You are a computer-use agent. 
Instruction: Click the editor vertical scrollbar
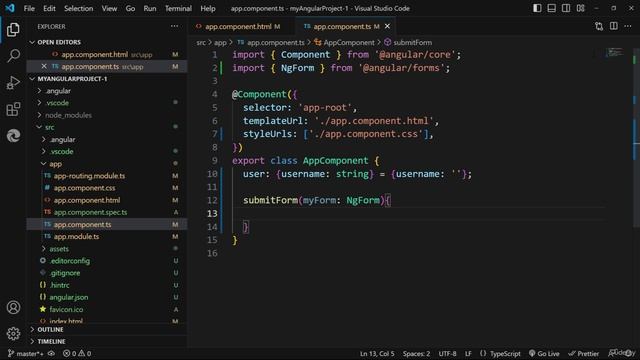(636, 139)
